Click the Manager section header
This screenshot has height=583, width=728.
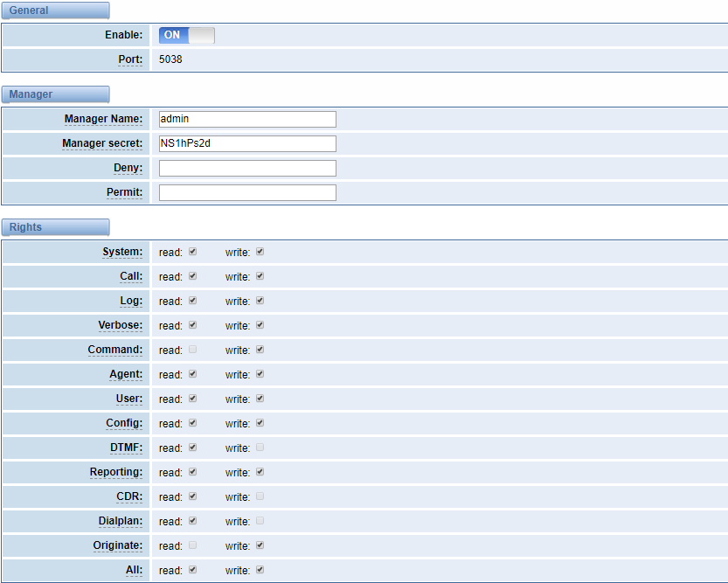pyautogui.click(x=56, y=94)
